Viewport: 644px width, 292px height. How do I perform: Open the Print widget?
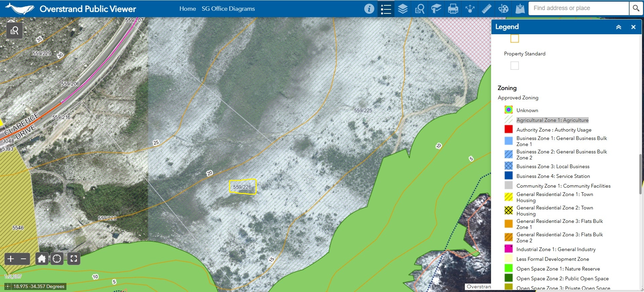[x=453, y=9]
